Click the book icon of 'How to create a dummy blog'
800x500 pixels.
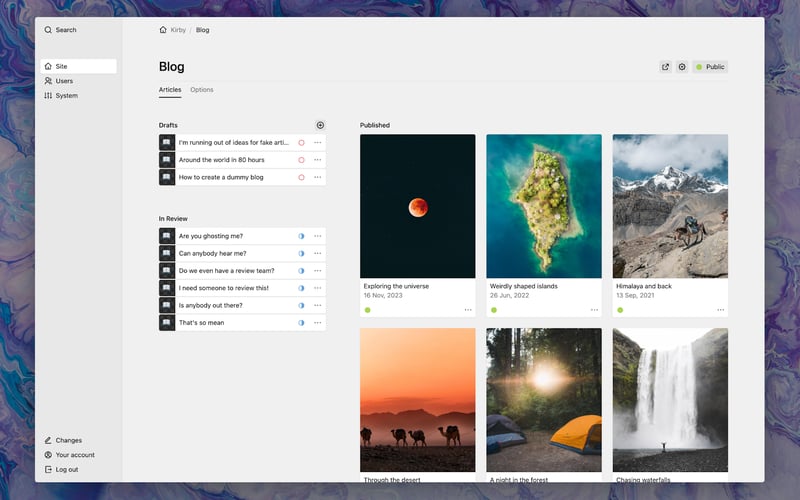click(x=167, y=178)
